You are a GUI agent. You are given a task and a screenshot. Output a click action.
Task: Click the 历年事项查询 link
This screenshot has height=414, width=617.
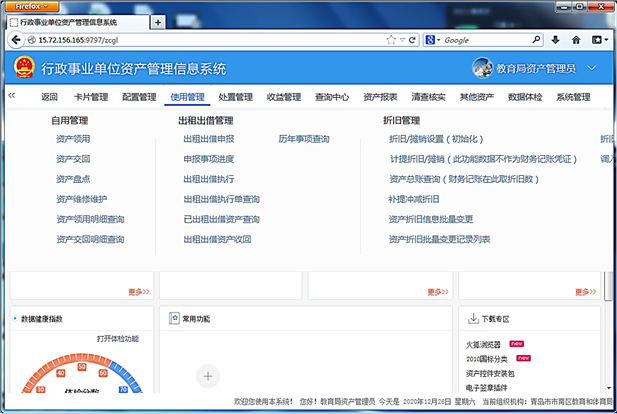(304, 139)
